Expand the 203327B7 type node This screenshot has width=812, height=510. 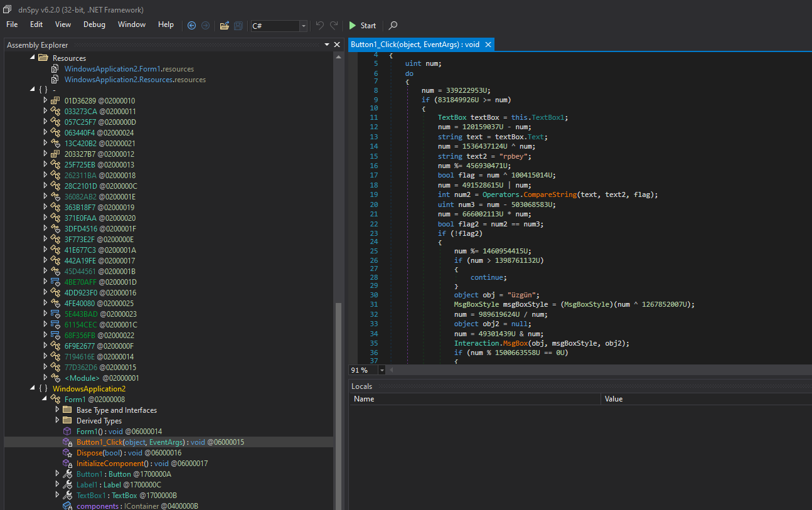pos(45,154)
